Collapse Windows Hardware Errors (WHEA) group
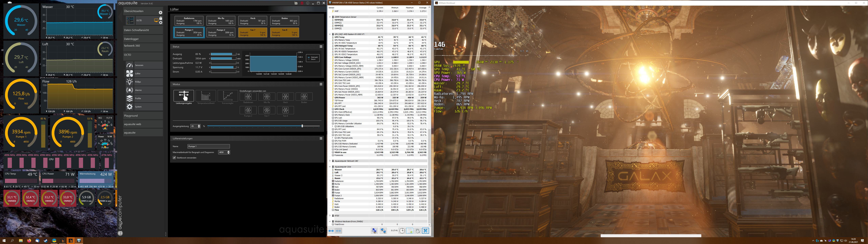This screenshot has width=868, height=244. click(x=330, y=221)
